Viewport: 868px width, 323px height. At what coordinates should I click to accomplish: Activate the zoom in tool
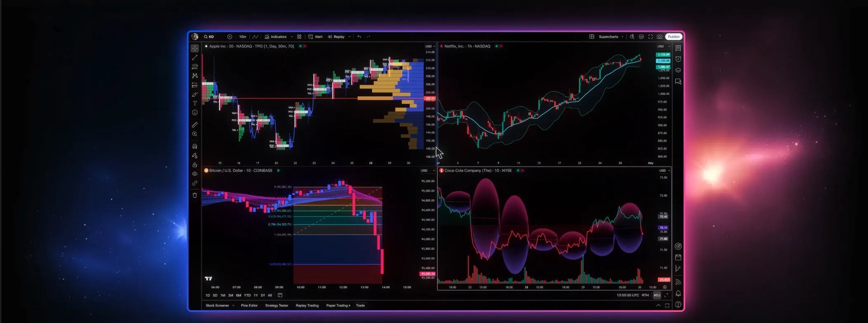[x=195, y=134]
